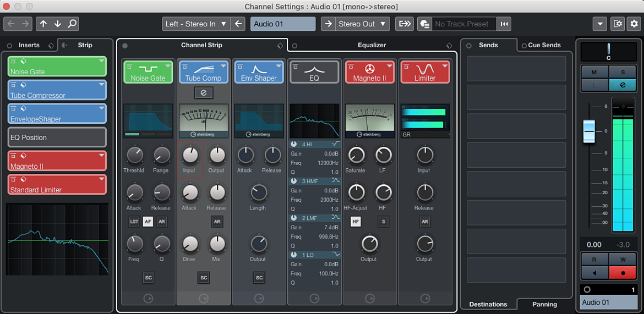Viewport: 644px width, 314px height.
Task: Select the Equalizer tab
Action: [x=372, y=45]
